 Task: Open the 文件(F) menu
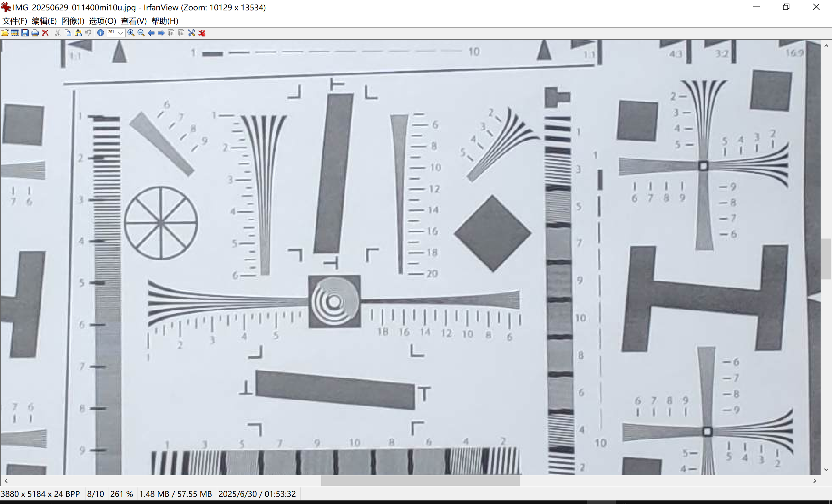coord(15,21)
